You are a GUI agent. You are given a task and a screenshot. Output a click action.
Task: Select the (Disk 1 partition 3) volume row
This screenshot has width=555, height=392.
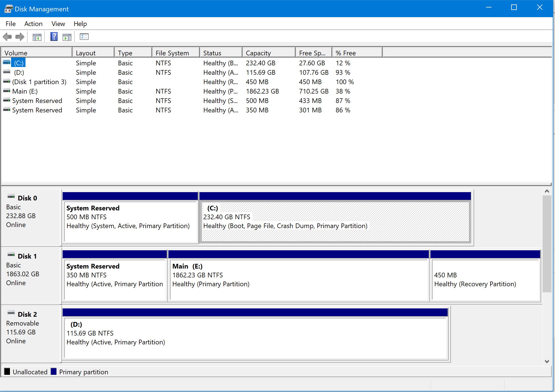pos(39,82)
